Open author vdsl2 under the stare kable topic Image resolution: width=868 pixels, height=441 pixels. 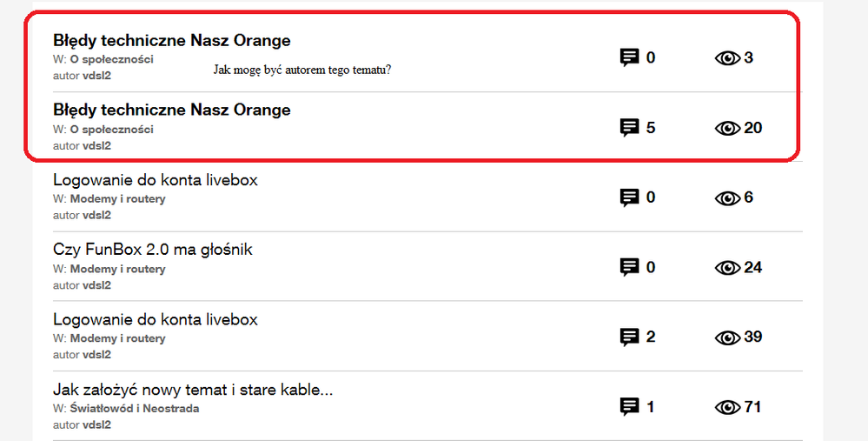pyautogui.click(x=96, y=424)
